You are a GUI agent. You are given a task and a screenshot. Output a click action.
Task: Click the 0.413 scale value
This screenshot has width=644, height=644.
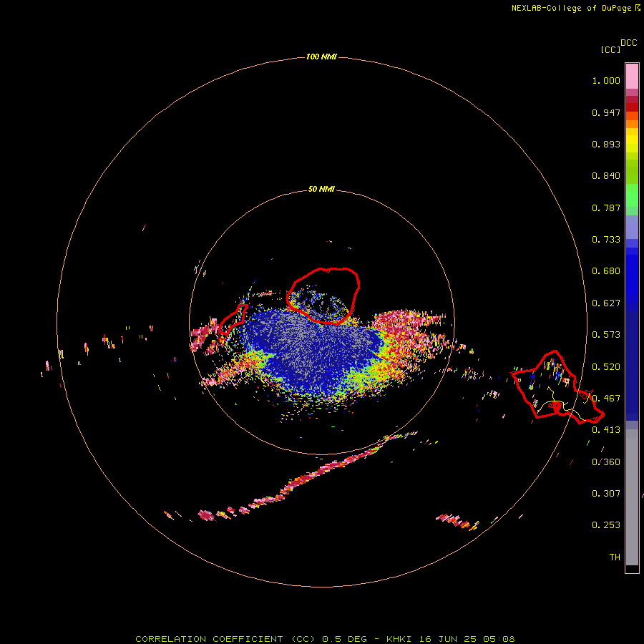pos(606,430)
